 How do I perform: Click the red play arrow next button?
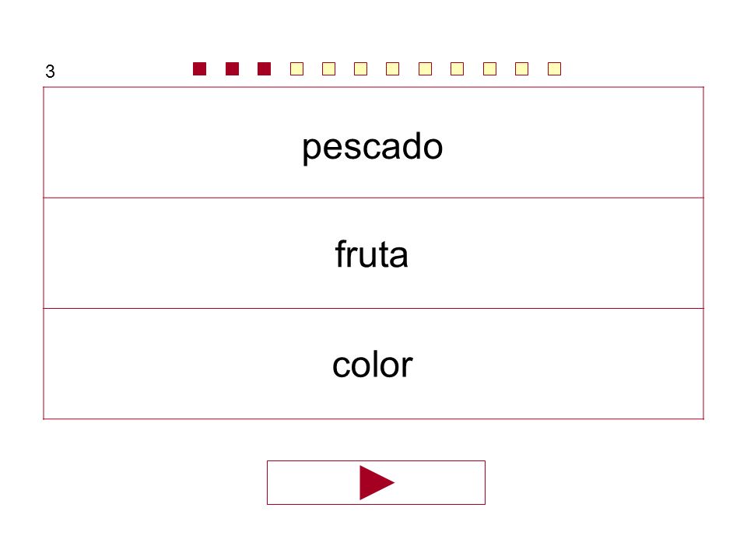tap(376, 482)
